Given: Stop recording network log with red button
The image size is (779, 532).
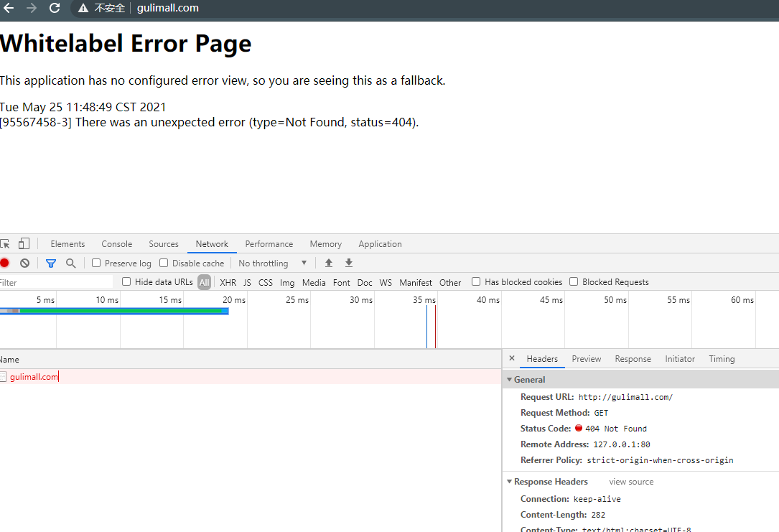Looking at the screenshot, I should point(4,263).
